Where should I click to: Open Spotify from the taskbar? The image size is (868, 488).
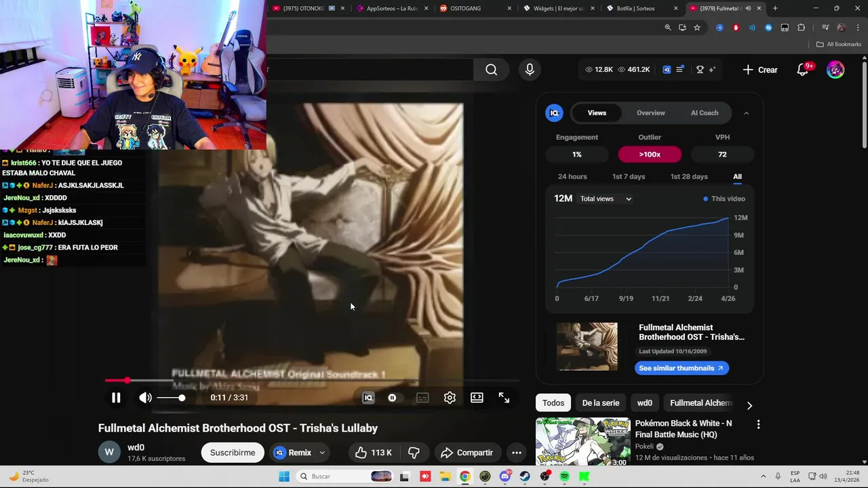pyautogui.click(x=565, y=476)
